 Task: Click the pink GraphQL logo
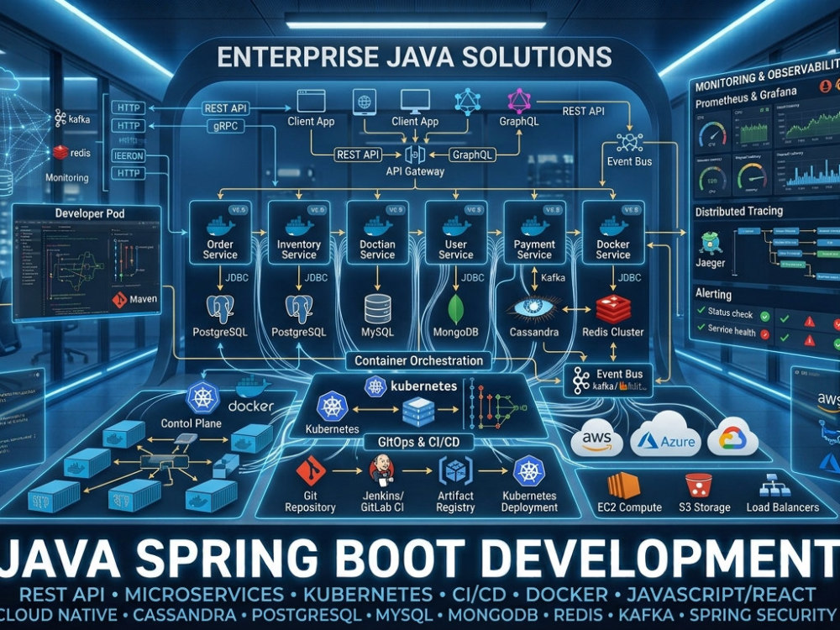(x=518, y=102)
